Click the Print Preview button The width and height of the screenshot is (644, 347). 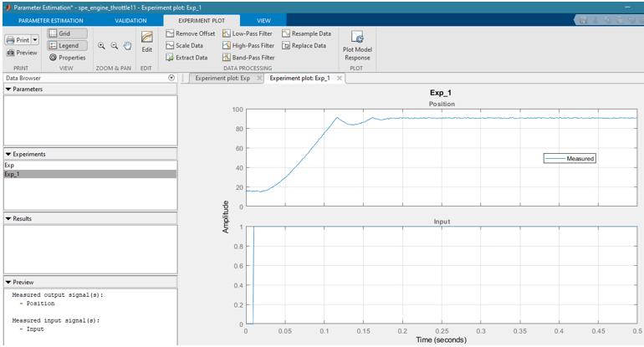click(22, 53)
